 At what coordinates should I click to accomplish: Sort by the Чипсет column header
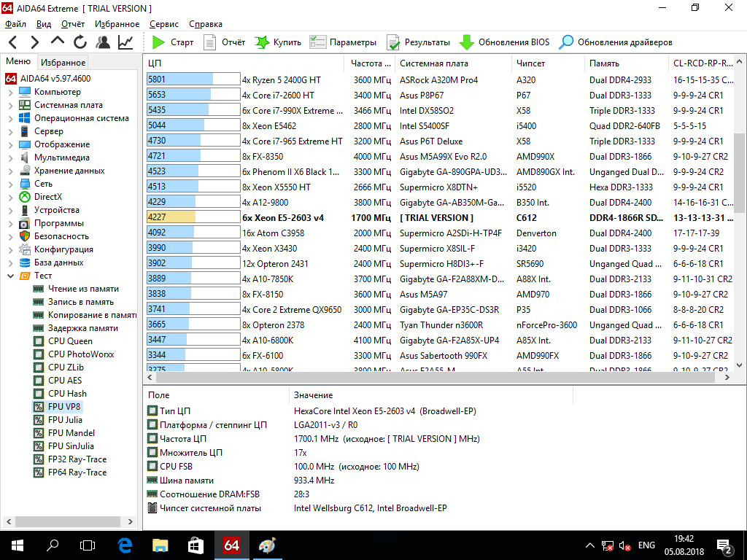tap(549, 63)
